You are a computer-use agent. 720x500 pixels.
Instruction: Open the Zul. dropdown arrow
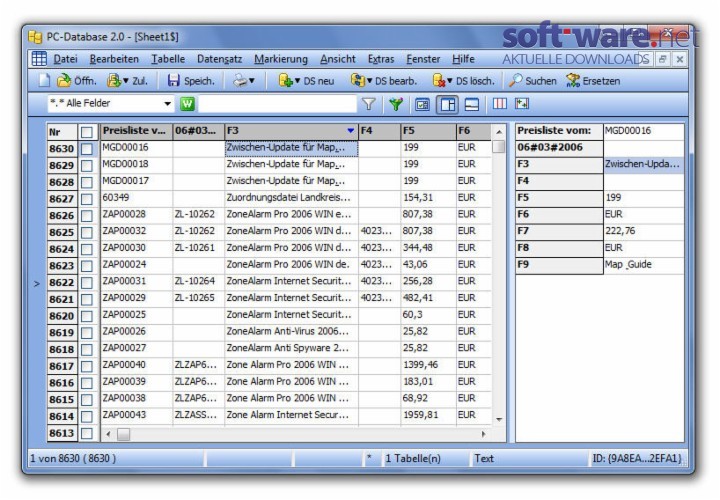(x=125, y=81)
